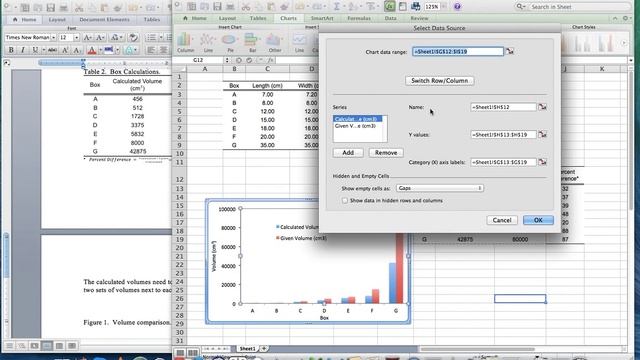The height and width of the screenshot is (360, 640).
Task: Increase font size in Word
Action: click(x=87, y=38)
